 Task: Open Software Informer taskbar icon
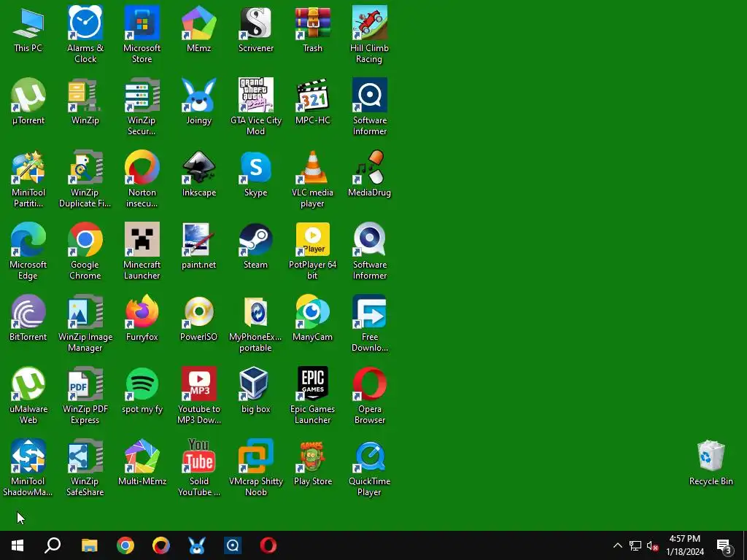point(233,545)
